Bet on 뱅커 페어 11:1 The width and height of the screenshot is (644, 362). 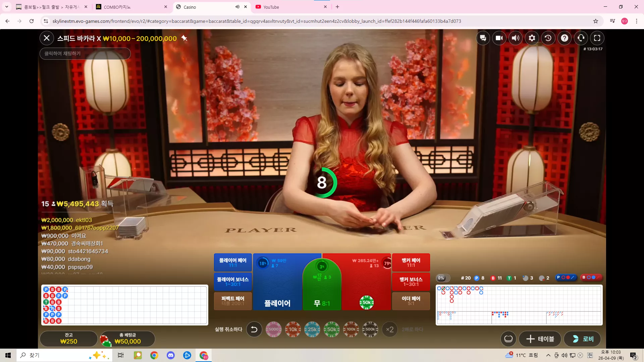pos(411,262)
